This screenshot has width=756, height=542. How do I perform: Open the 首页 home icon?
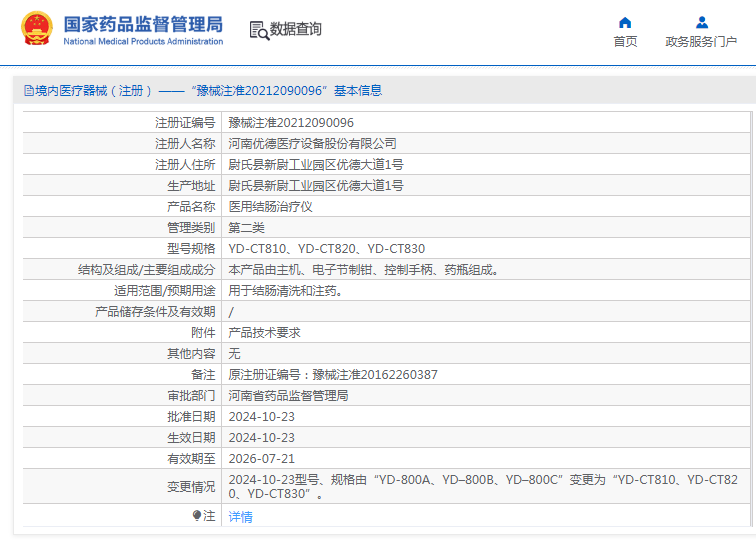point(625,23)
